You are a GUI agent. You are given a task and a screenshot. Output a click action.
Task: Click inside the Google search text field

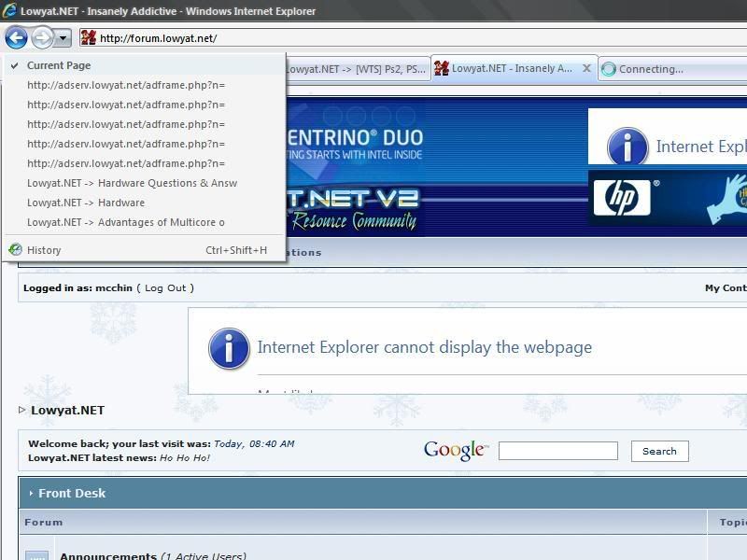point(557,451)
